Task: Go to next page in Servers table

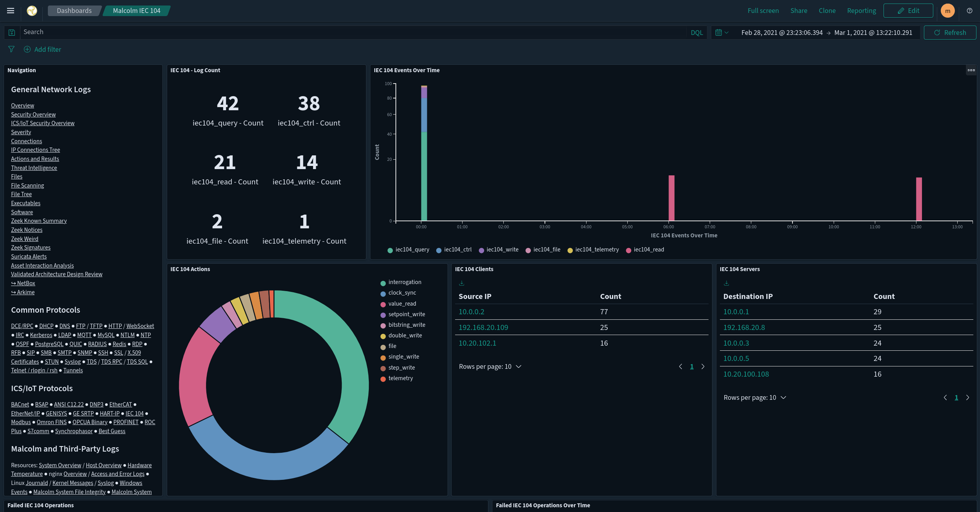Action: pos(967,397)
